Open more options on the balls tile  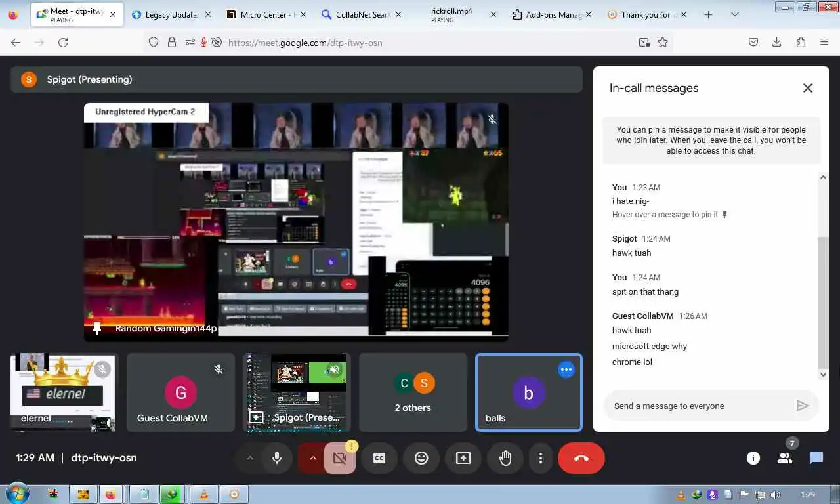[x=566, y=370]
